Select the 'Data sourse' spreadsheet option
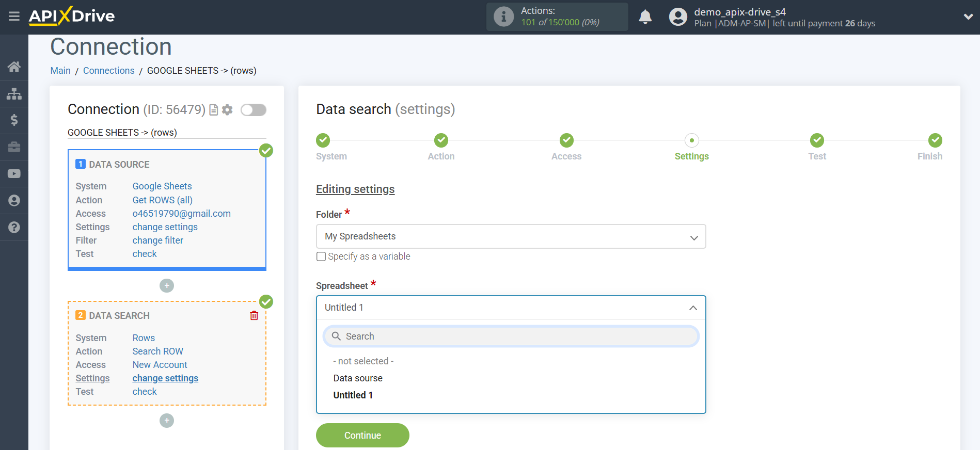 tap(358, 378)
